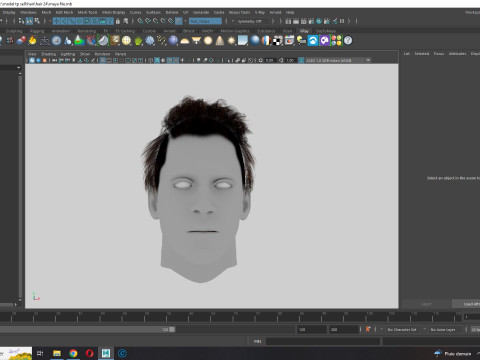The width and height of the screenshot is (480, 360).
Task: Click the pause icon in status line
Action: click(342, 21)
